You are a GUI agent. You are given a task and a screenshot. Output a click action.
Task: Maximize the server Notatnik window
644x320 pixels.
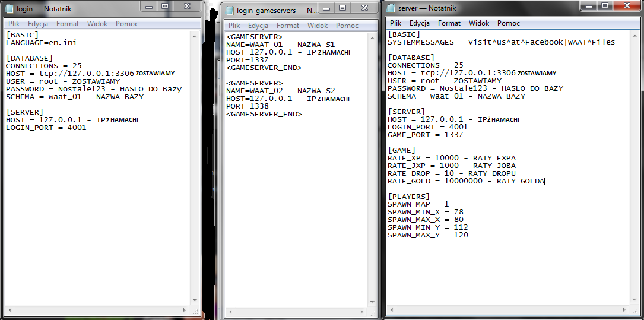point(605,5)
